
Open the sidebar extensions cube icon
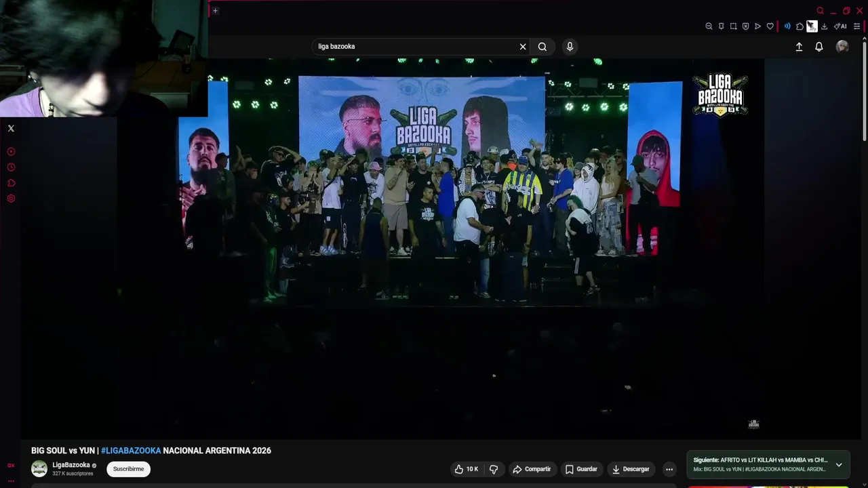coord(11,183)
